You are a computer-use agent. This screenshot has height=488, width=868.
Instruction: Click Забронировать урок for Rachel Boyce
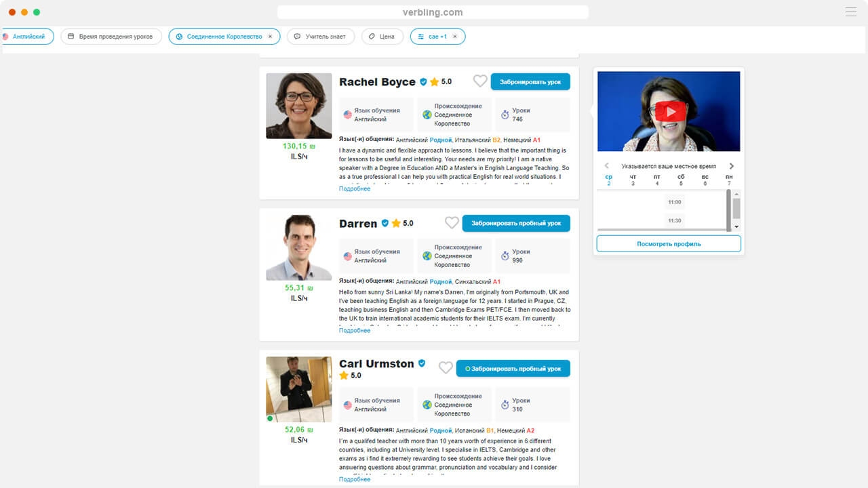pos(530,81)
